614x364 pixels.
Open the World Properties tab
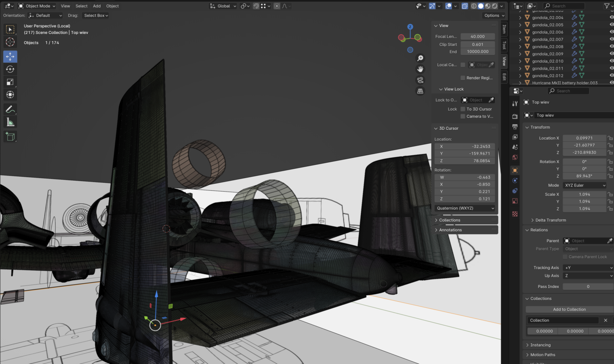[514, 157]
